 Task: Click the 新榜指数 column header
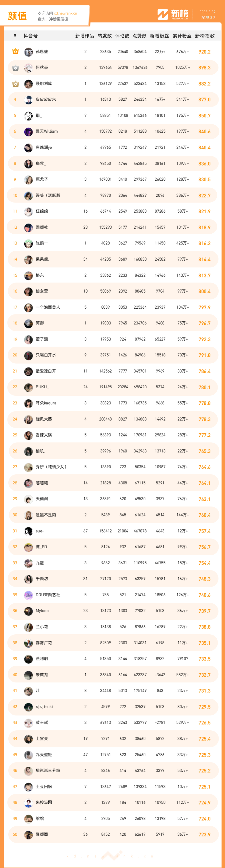pyautogui.click(x=205, y=36)
